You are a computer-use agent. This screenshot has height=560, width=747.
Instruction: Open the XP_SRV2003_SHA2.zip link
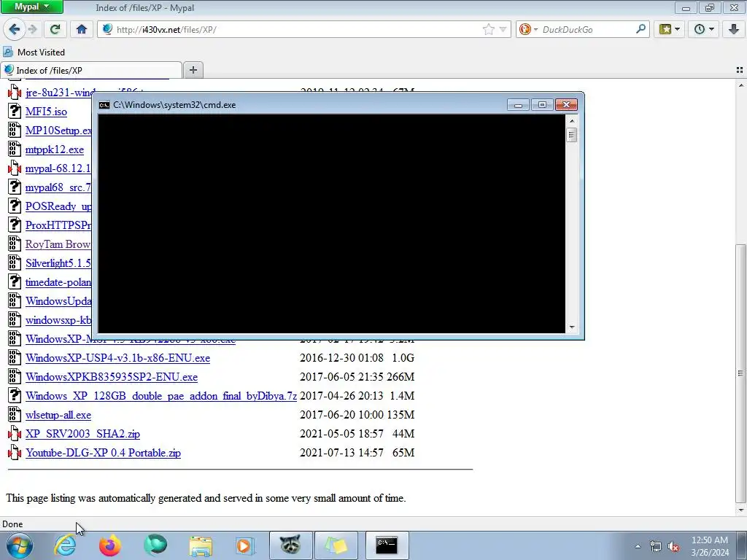click(83, 434)
